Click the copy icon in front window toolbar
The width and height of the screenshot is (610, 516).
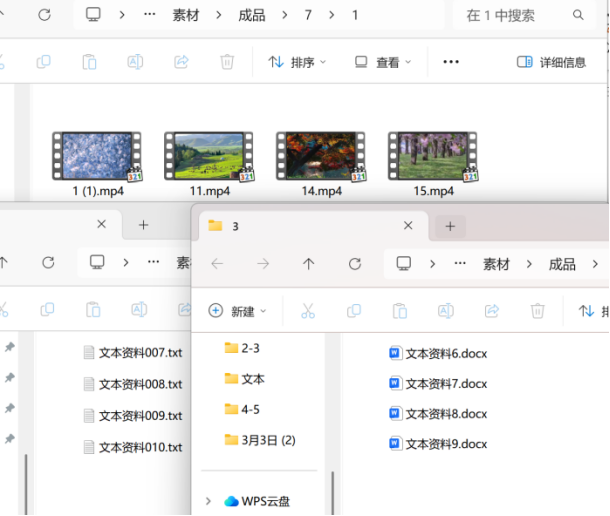[x=354, y=311]
